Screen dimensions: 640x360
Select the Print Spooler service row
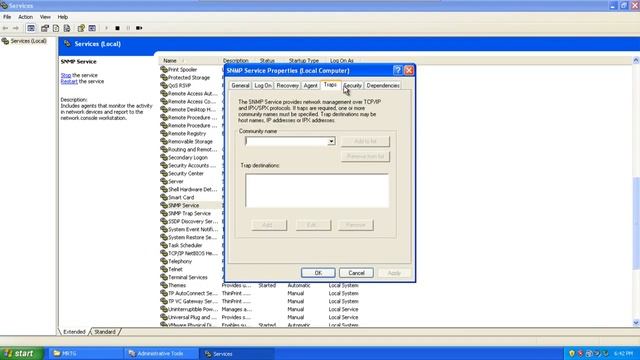182,70
